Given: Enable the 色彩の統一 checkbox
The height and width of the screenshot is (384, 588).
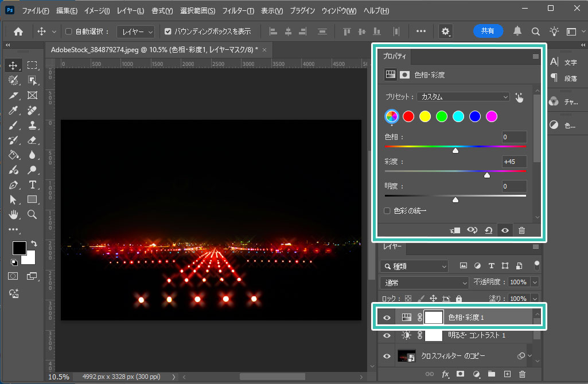Looking at the screenshot, I should [x=387, y=211].
